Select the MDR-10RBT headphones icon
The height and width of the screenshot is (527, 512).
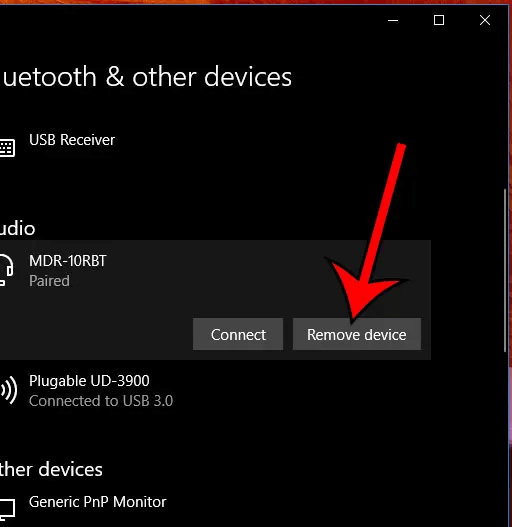(6, 270)
